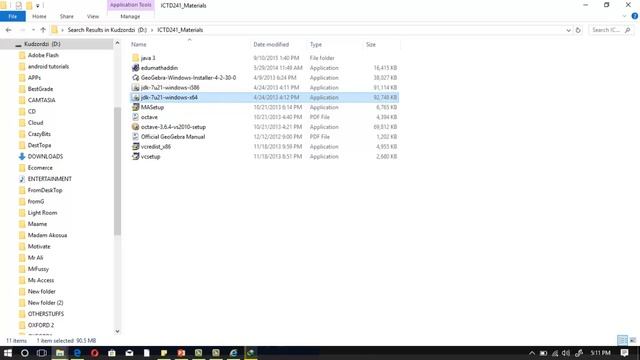Click breadcrumb arrow after Search Results

(152, 30)
